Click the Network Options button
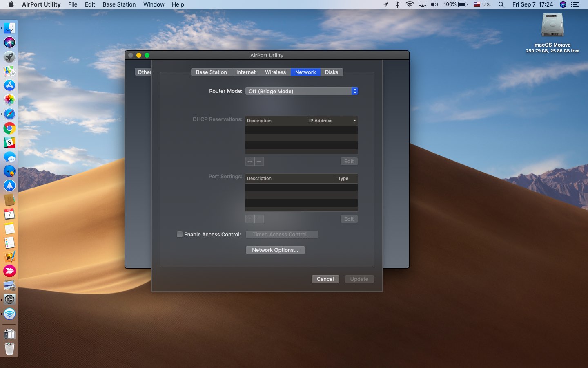 [x=275, y=250]
